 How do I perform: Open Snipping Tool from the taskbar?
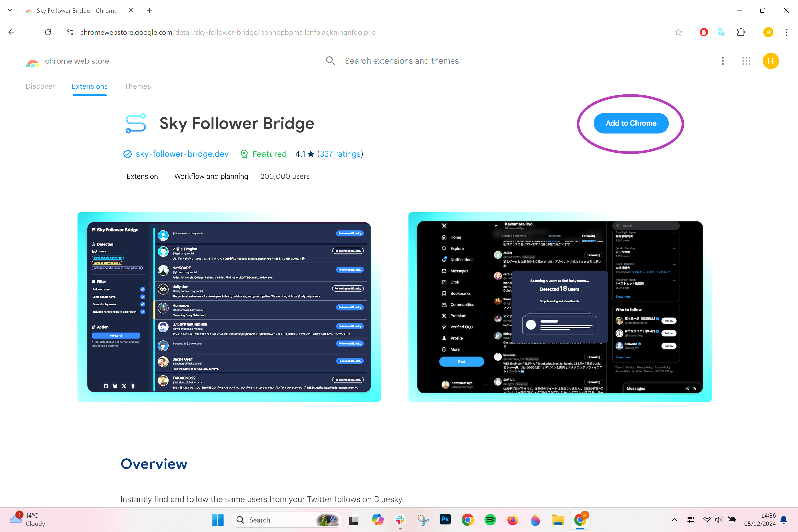click(423, 520)
